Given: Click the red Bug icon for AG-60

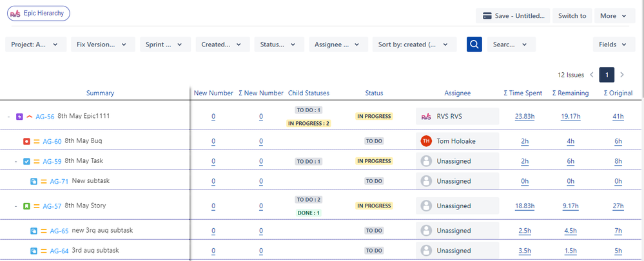Looking at the screenshot, I should click(x=26, y=142).
